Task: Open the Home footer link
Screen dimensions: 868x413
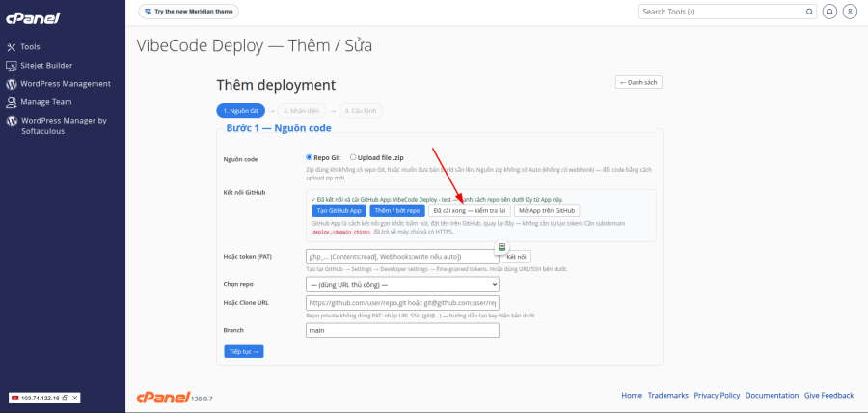Action: point(632,396)
